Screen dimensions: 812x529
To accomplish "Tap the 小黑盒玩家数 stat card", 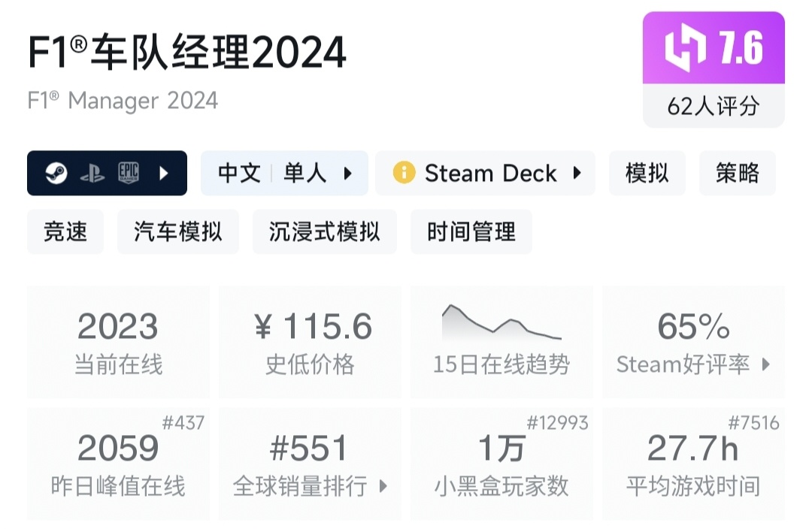I will (501, 464).
